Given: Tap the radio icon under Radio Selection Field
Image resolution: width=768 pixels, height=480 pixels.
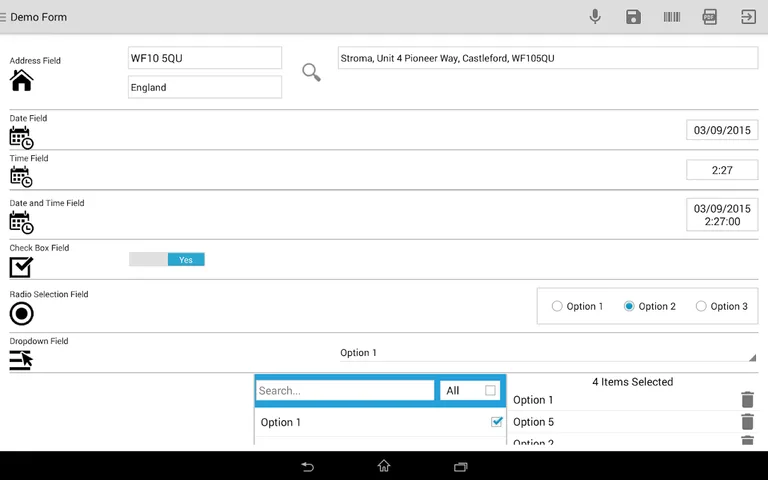Looking at the screenshot, I should click(x=22, y=313).
